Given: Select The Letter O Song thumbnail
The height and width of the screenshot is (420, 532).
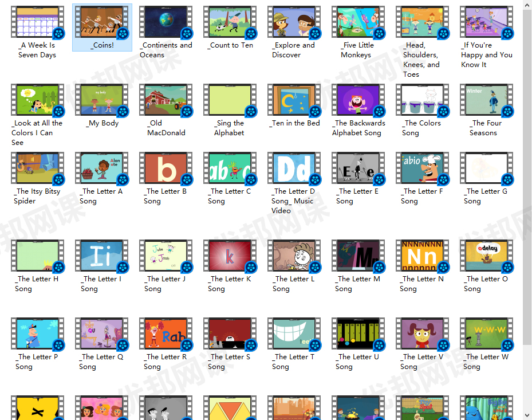Looking at the screenshot, I should coord(487,256).
